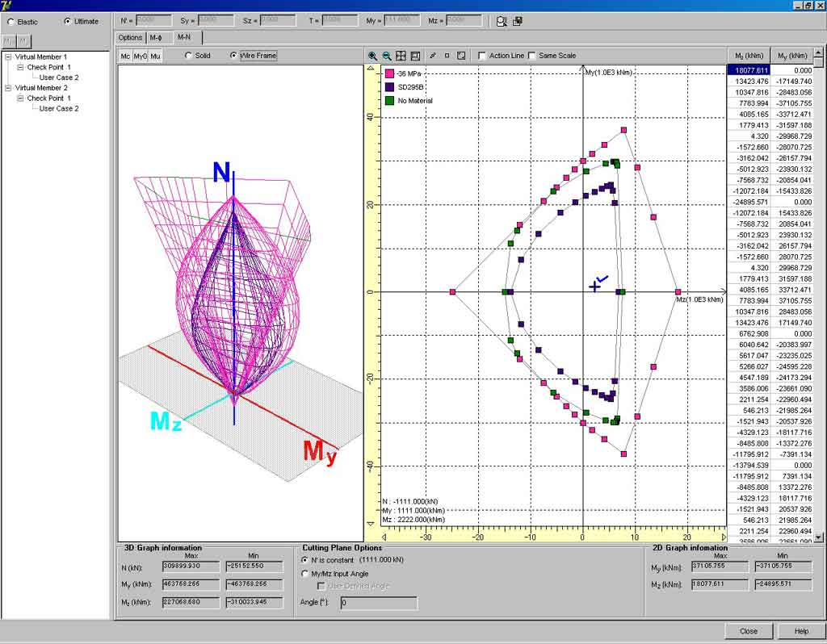
Task: Collapse Check Point 1 under Virtual Member 2
Action: pyautogui.click(x=20, y=98)
